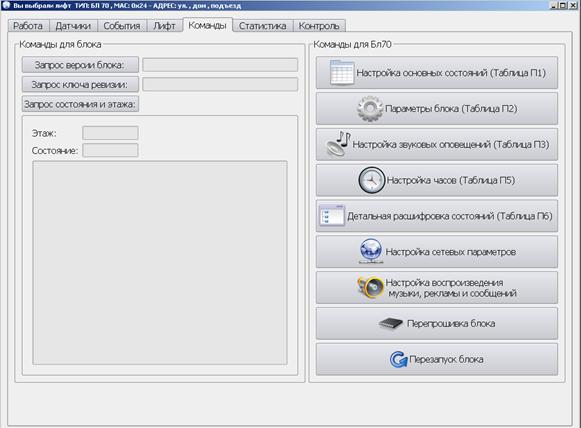Select the События tab
This screenshot has height=428, width=581.
point(122,26)
